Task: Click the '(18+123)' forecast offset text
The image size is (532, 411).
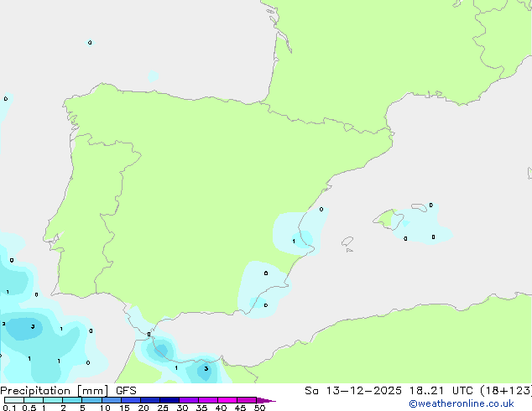Action: pyautogui.click(x=505, y=391)
